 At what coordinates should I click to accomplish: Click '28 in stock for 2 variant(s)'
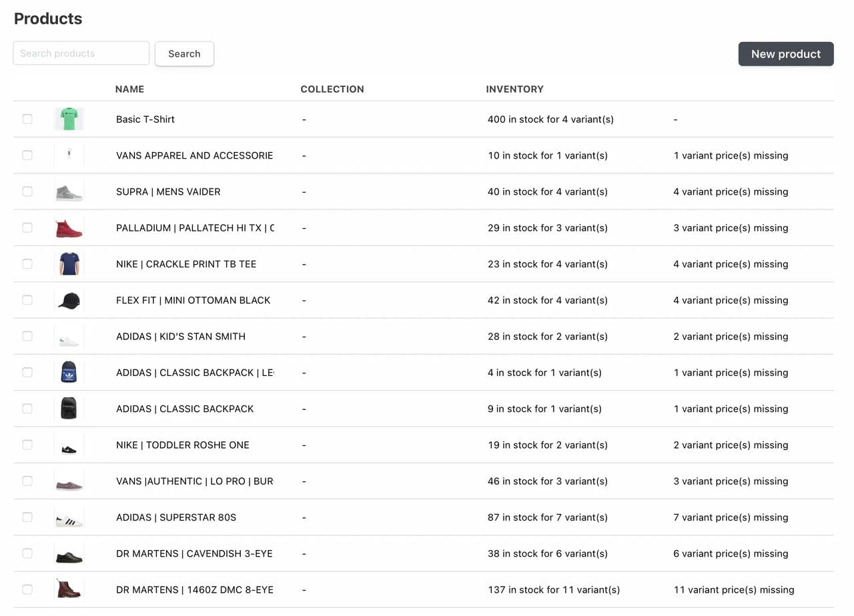[548, 336]
